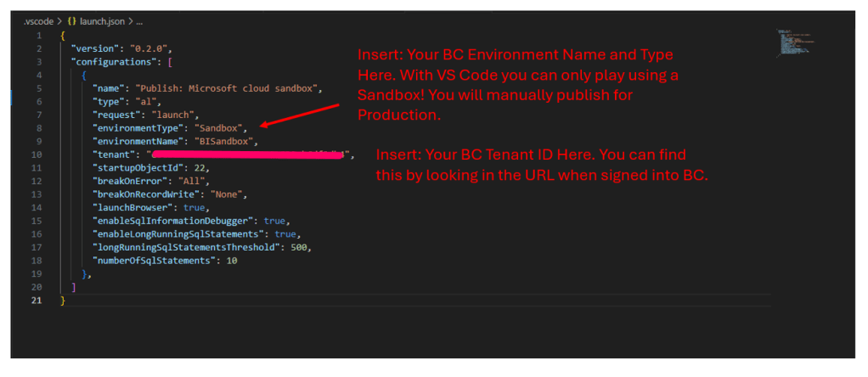Click the "enableSqlInformationDebugger" key

tap(172, 222)
